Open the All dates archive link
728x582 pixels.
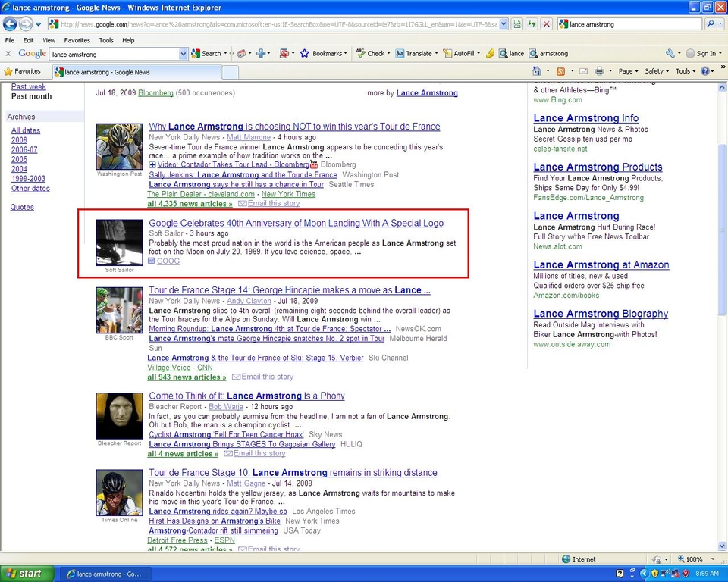click(x=26, y=130)
